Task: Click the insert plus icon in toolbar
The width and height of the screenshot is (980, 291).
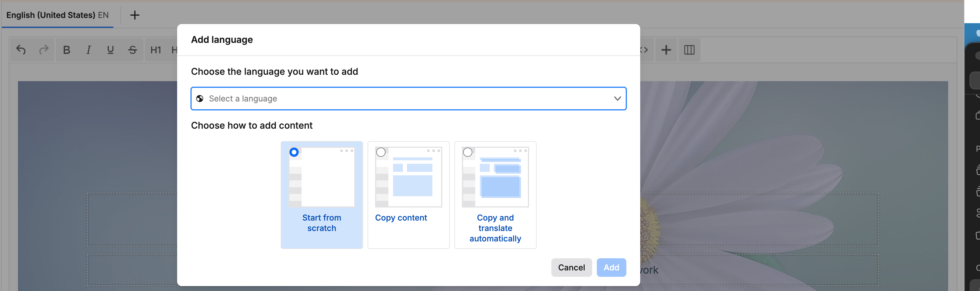Action: [666, 50]
